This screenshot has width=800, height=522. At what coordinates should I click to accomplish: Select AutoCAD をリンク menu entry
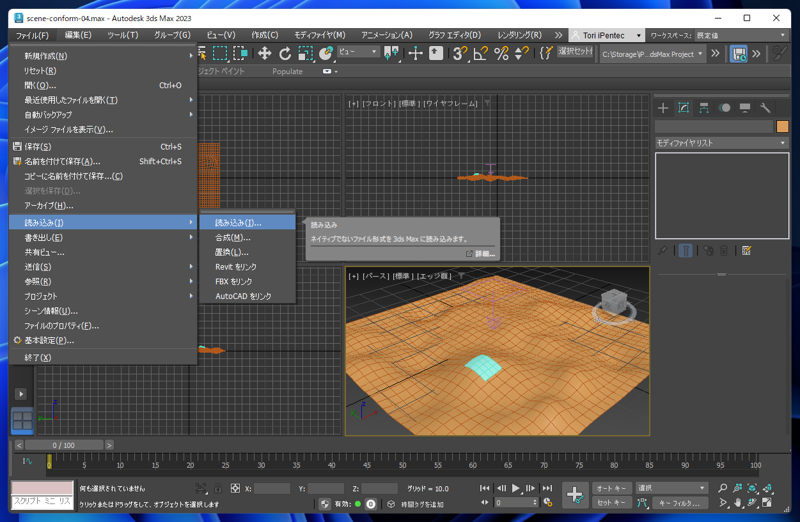247,296
